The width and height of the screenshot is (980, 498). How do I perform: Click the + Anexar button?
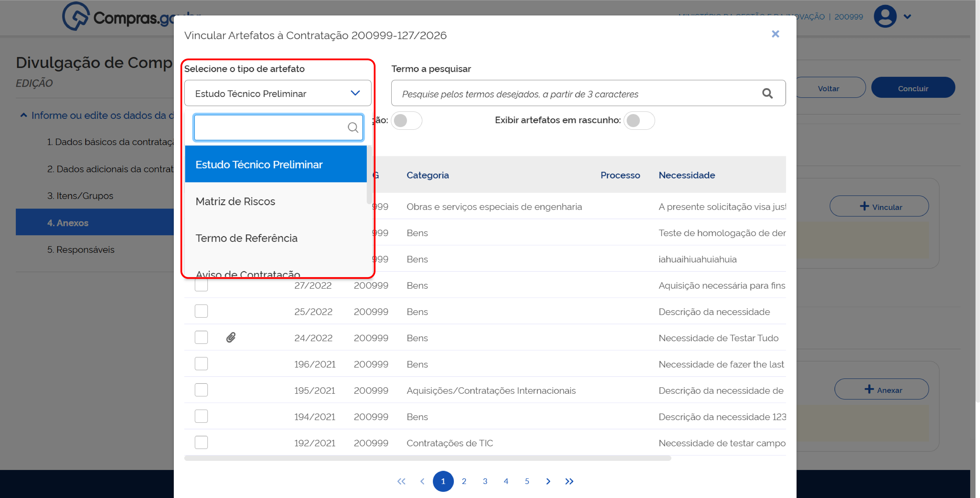pos(881,389)
